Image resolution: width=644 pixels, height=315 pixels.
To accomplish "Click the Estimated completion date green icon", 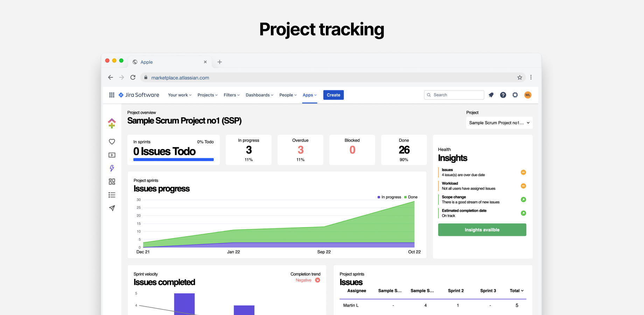I will (523, 213).
